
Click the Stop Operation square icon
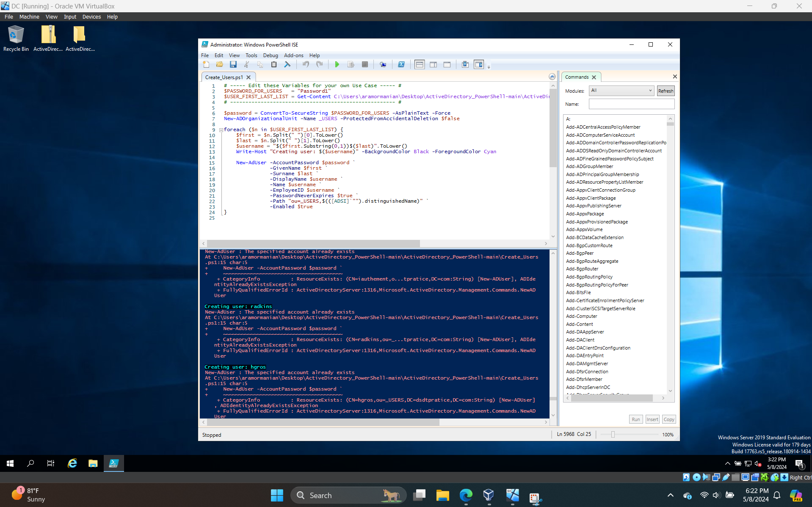click(x=365, y=64)
